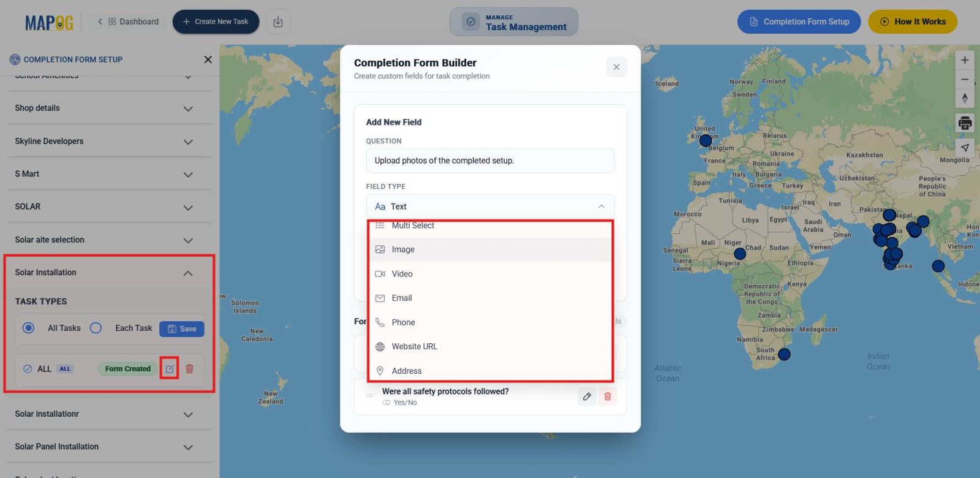Click How It Works button
This screenshot has height=478, width=980.
(x=913, y=21)
